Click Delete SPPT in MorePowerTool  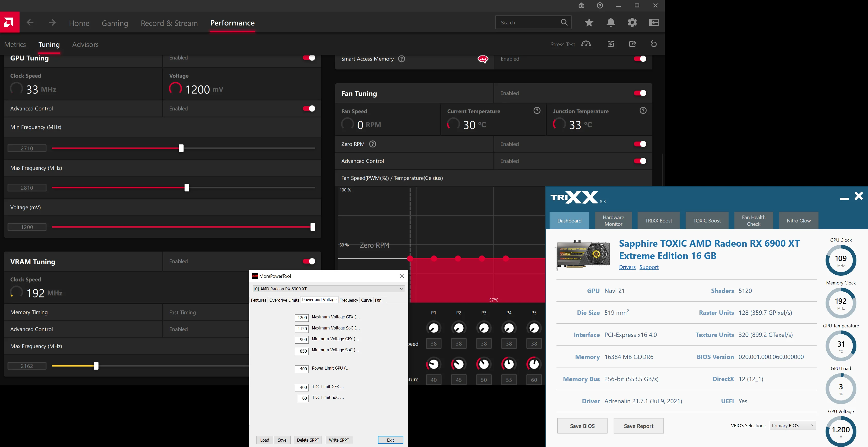point(308,440)
